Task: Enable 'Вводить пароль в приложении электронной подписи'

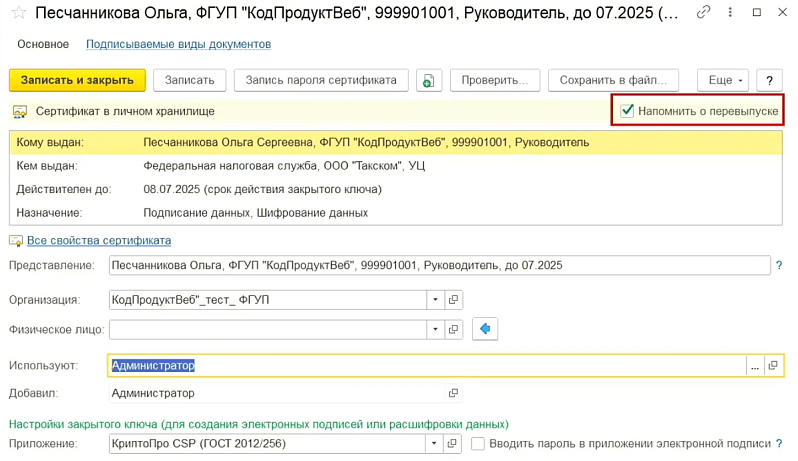Action: point(478,444)
